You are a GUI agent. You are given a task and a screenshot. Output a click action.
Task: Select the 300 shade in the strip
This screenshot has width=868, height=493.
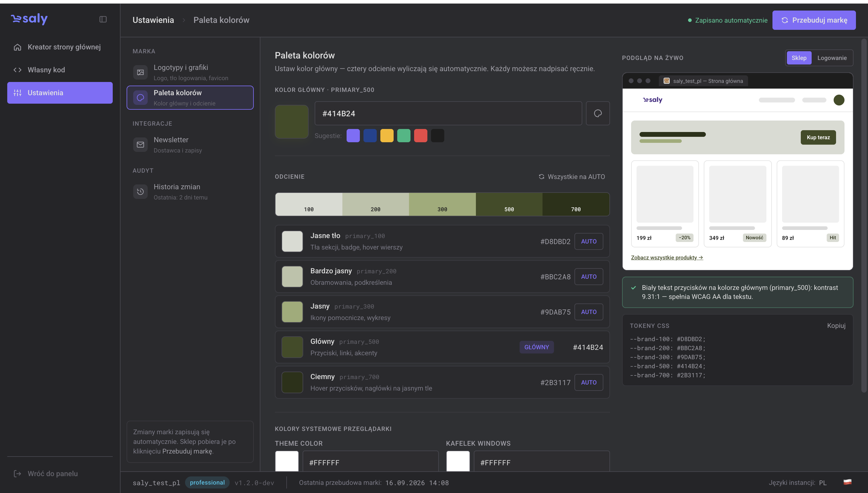coord(442,205)
